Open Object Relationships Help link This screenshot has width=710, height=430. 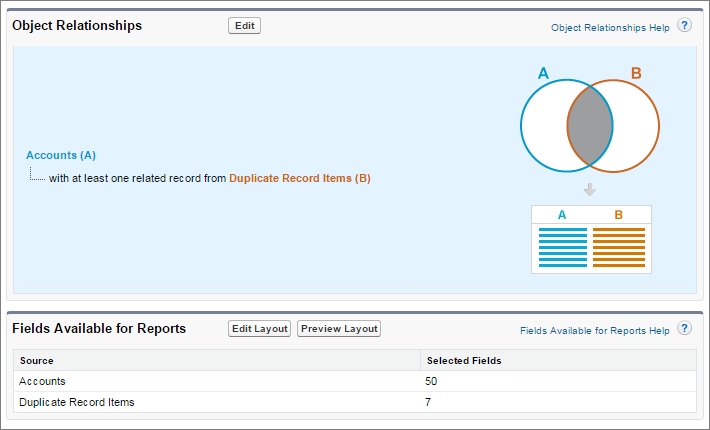point(610,28)
